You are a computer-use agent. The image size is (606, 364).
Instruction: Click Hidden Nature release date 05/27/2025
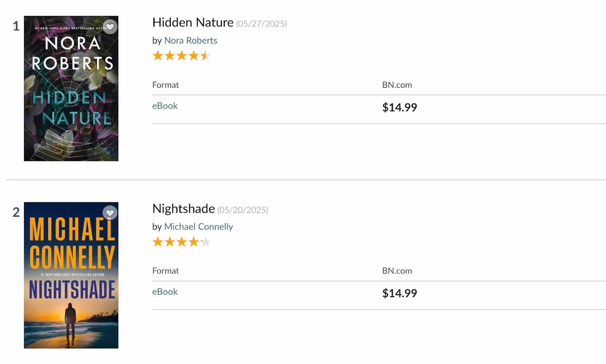[261, 24]
